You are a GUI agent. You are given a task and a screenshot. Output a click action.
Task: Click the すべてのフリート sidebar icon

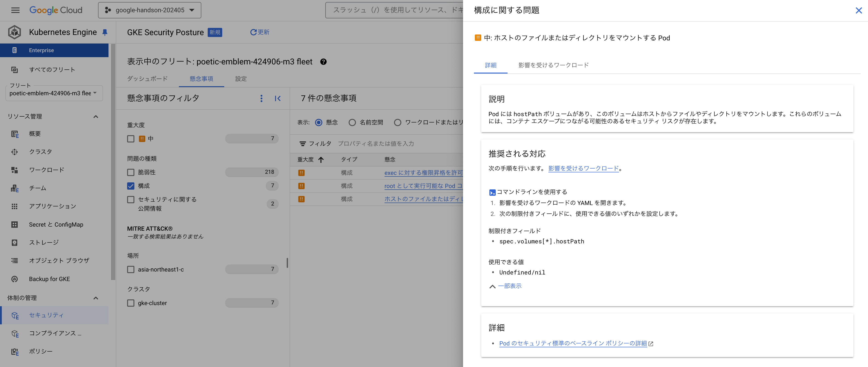coord(15,70)
